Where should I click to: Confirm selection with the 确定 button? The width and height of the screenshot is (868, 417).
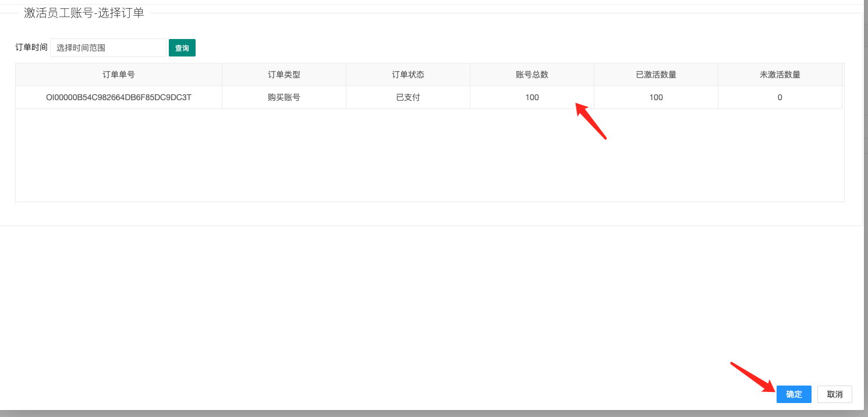point(793,394)
